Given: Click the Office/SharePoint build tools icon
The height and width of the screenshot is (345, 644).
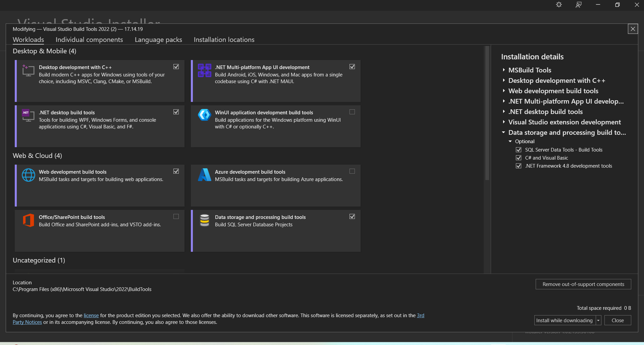Looking at the screenshot, I should [29, 220].
